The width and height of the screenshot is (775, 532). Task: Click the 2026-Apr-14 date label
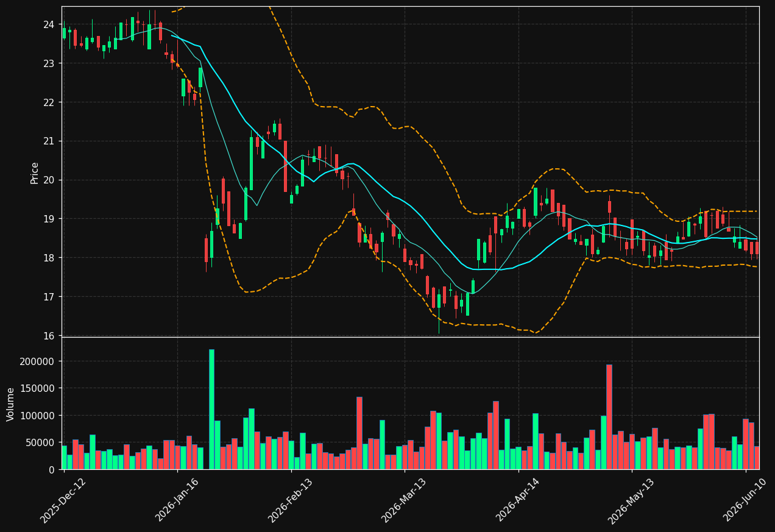pos(517,500)
